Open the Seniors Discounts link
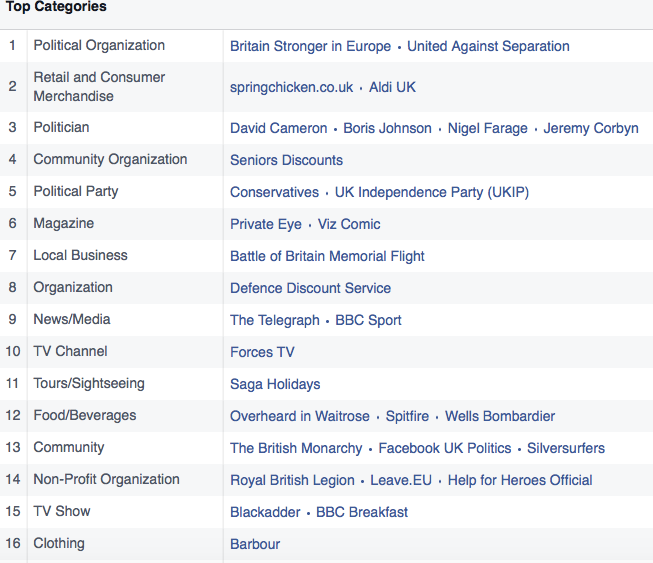 click(287, 160)
